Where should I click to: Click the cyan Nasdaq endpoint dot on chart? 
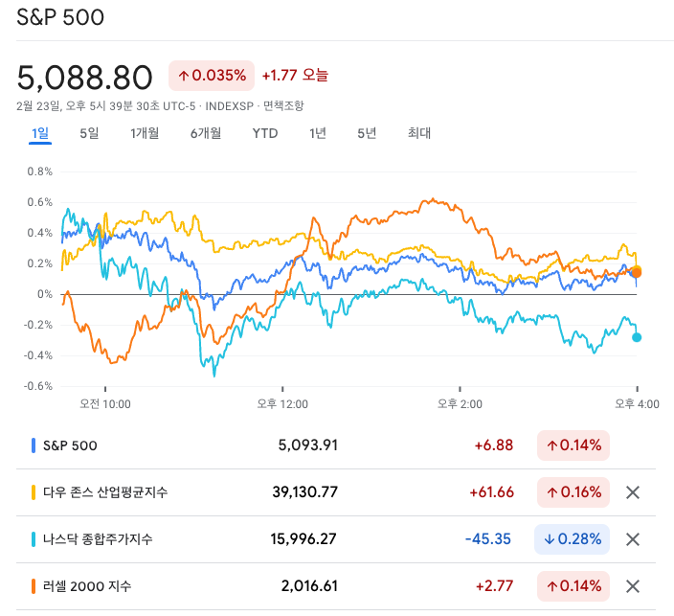click(x=637, y=337)
